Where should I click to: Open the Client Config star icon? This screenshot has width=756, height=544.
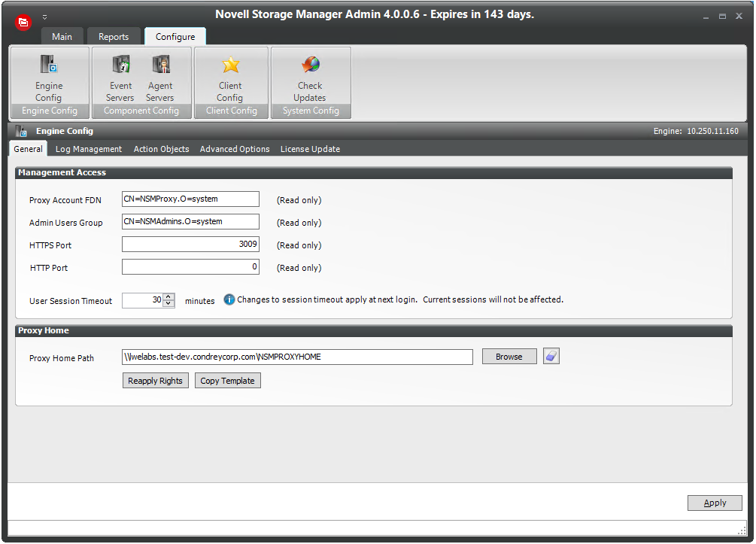coord(230,65)
